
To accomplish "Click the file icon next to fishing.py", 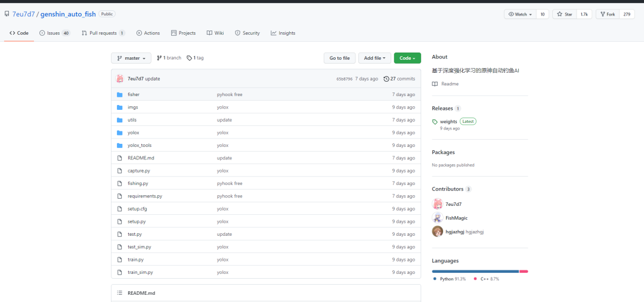I will tap(119, 183).
